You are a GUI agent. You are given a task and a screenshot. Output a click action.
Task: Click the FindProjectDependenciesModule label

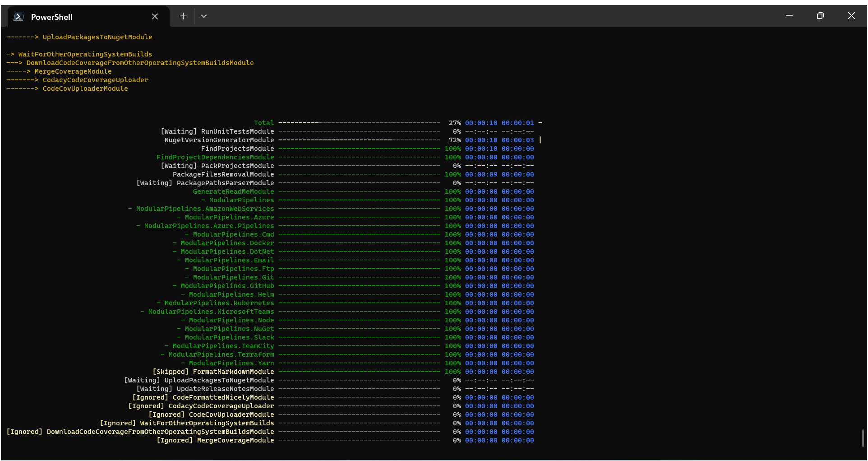click(215, 157)
